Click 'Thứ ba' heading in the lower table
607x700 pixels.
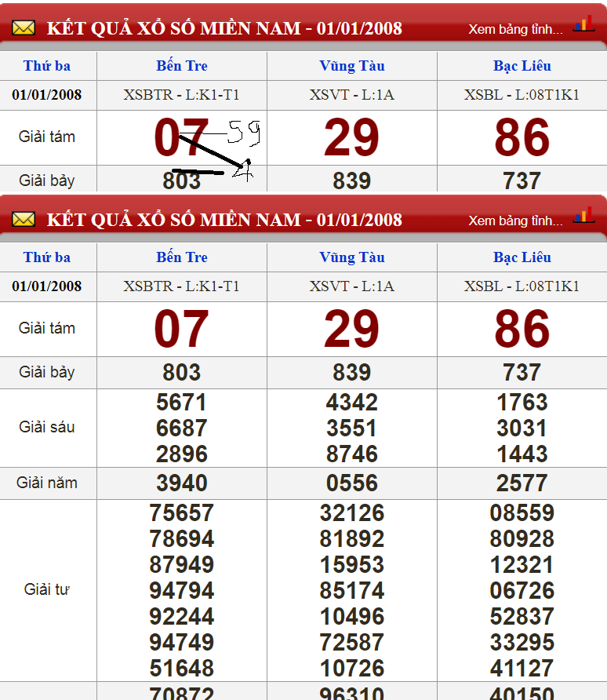[47, 257]
